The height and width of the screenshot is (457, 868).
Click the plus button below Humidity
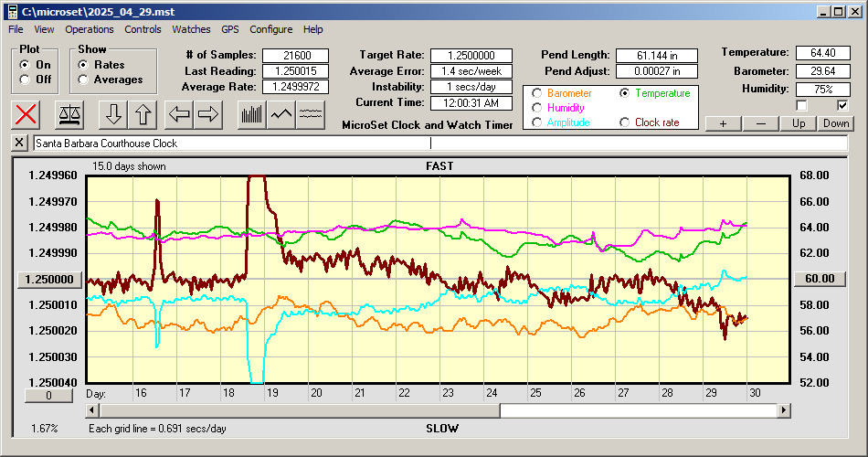723,123
